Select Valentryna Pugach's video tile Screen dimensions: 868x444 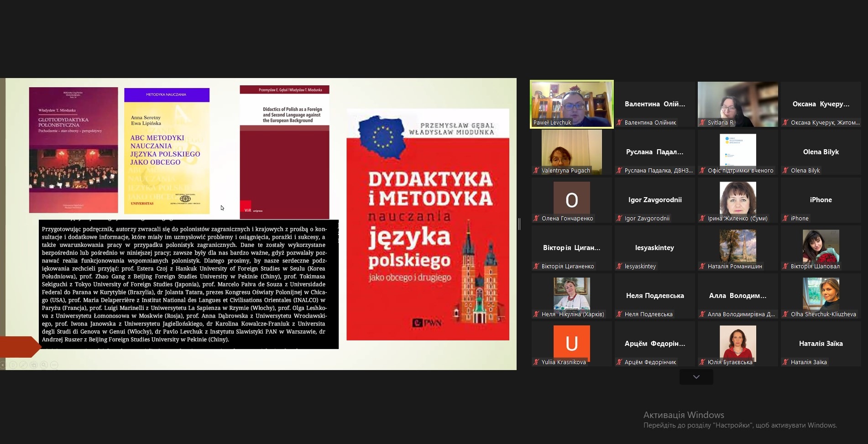pyautogui.click(x=571, y=151)
